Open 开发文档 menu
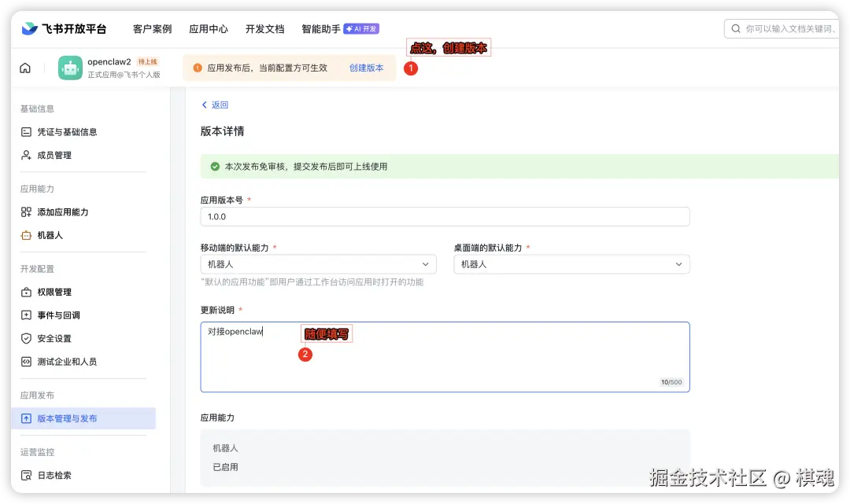 (265, 28)
